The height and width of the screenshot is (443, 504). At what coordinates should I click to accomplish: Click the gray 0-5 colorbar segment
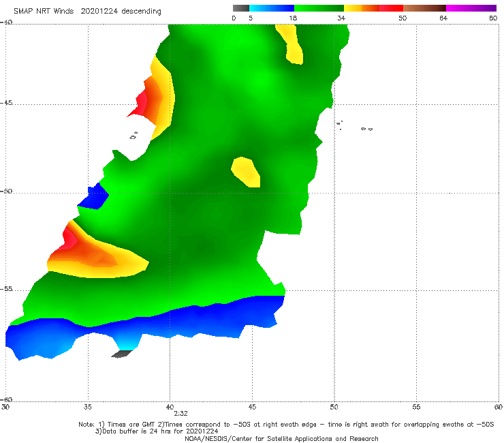coord(241,8)
